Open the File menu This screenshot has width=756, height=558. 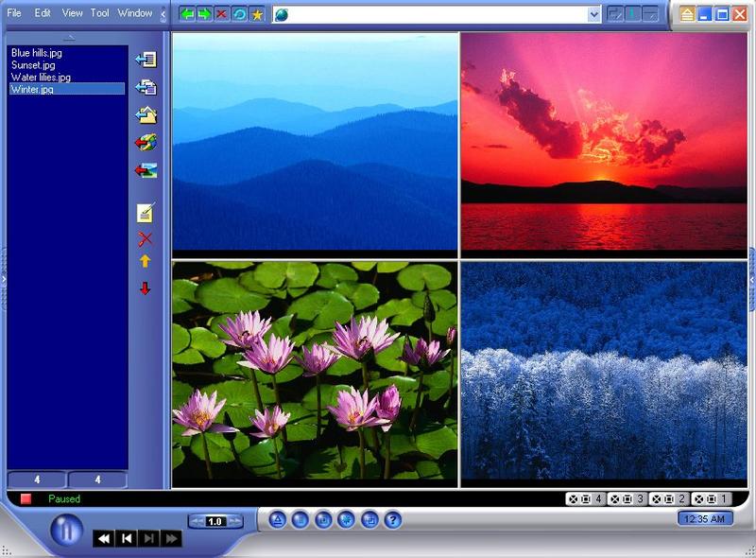pos(14,13)
